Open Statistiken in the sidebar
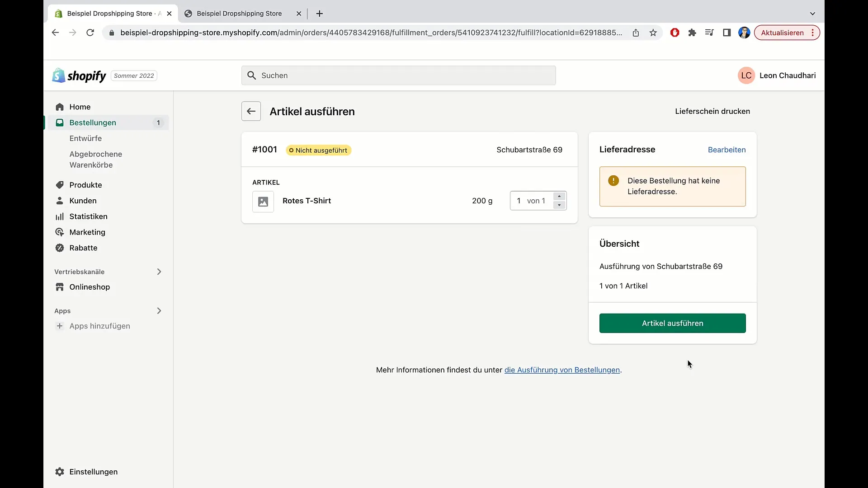Viewport: 868px width, 488px height. click(88, 216)
